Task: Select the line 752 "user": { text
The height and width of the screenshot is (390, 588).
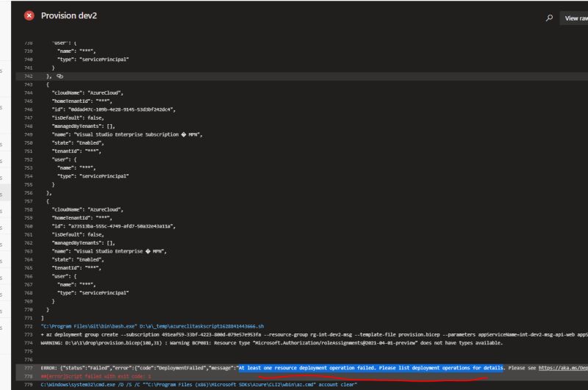Action: point(64,159)
